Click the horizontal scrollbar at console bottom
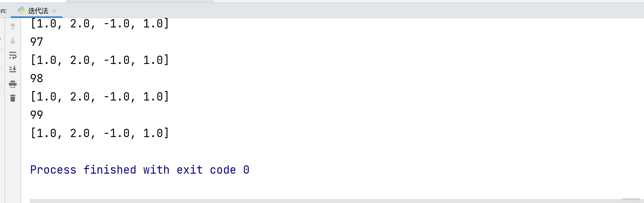The width and height of the screenshot is (644, 203). (337, 201)
